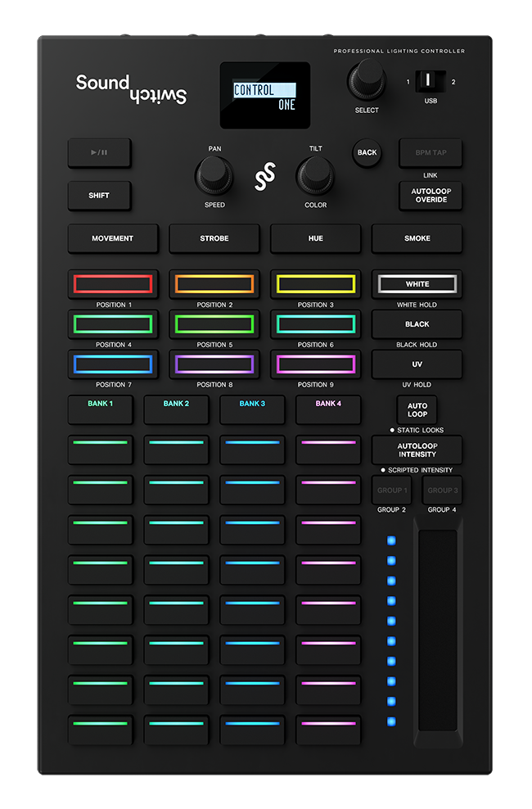532x809 pixels.
Task: Touch the vertical intensity touch strip
Action: [x=437, y=631]
